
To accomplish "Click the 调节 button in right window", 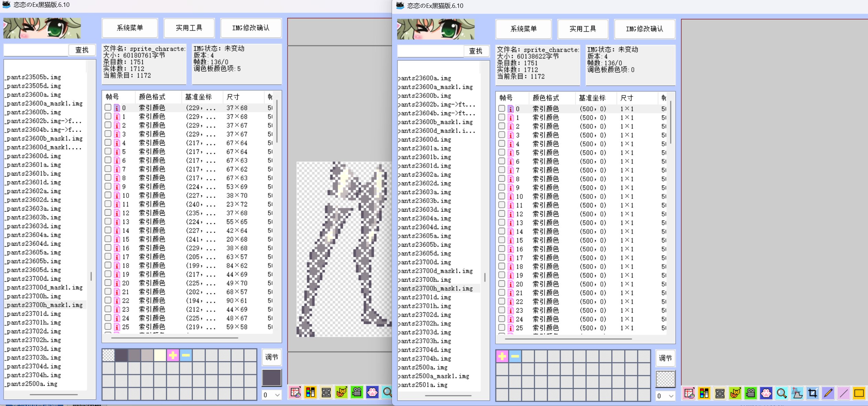I will point(665,358).
